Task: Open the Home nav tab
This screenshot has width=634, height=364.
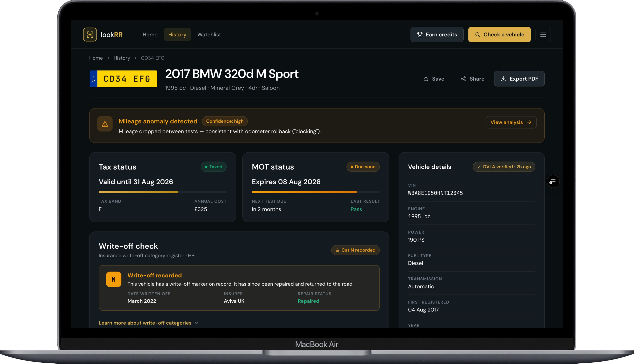Action: click(x=150, y=34)
